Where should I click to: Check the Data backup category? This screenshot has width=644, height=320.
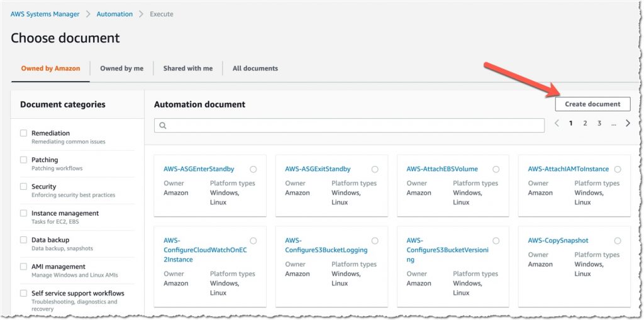click(x=23, y=240)
